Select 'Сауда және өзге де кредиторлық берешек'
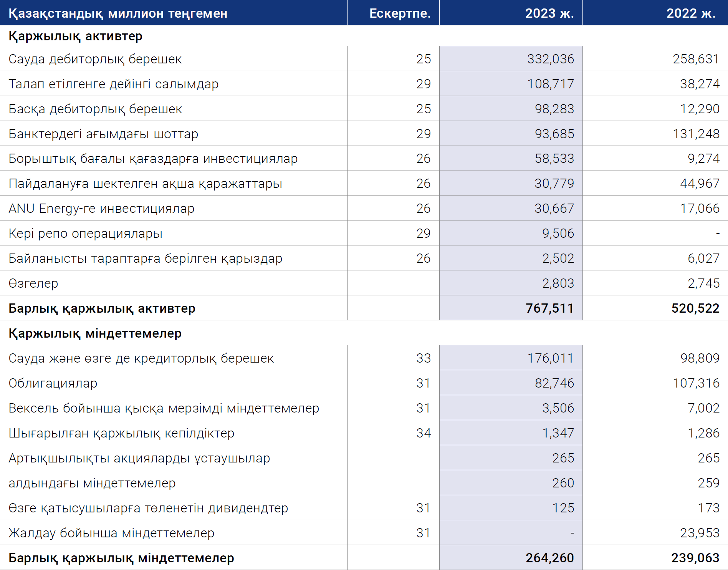Image resolution: width=728 pixels, height=570 pixels. 141,358
